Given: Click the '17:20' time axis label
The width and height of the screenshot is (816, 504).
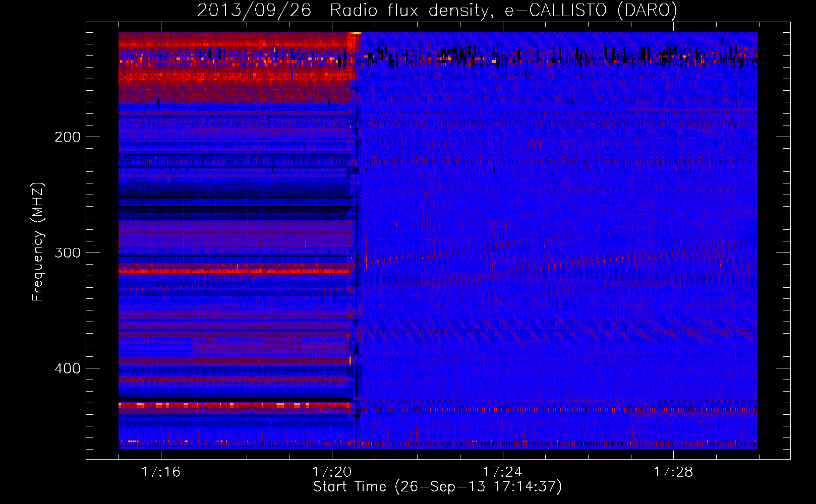Looking at the screenshot, I should [x=332, y=472].
